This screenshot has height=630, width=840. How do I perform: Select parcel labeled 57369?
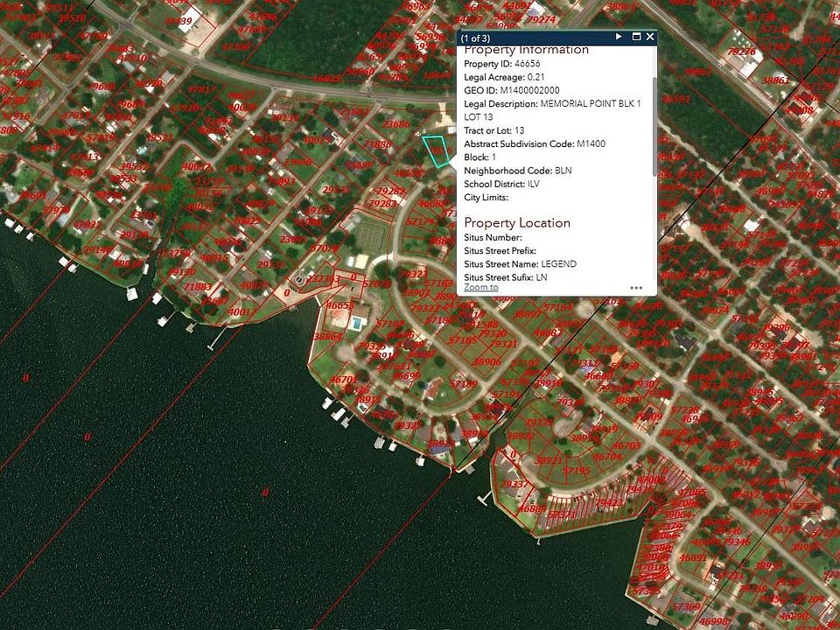pyautogui.click(x=686, y=606)
